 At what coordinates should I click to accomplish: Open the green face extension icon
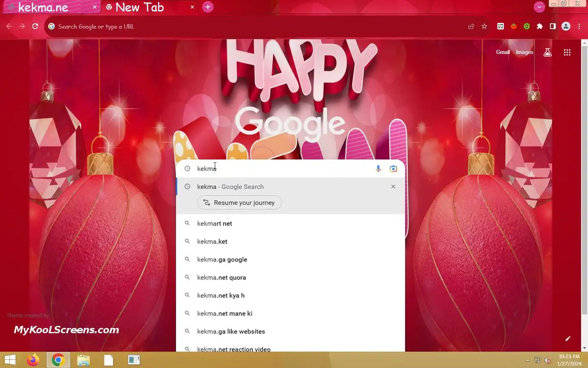(527, 26)
